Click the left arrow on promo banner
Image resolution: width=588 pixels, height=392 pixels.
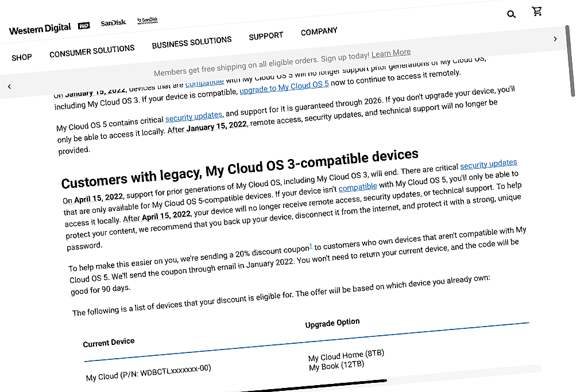pyautogui.click(x=9, y=87)
